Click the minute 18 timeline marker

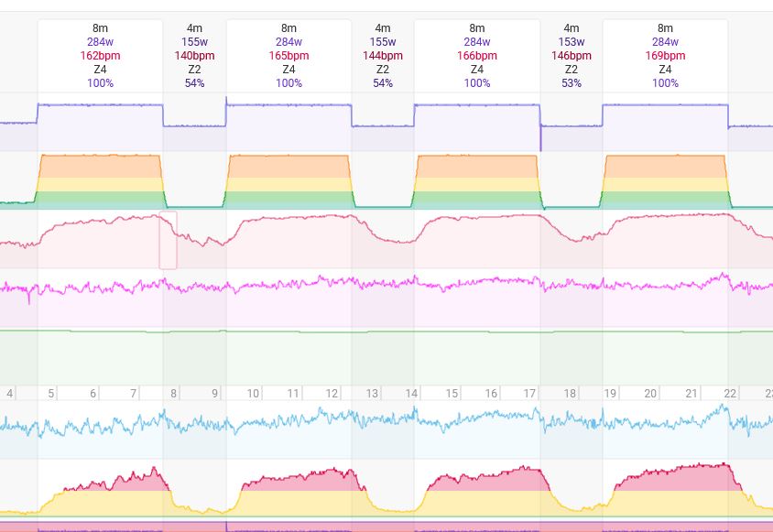point(570,393)
